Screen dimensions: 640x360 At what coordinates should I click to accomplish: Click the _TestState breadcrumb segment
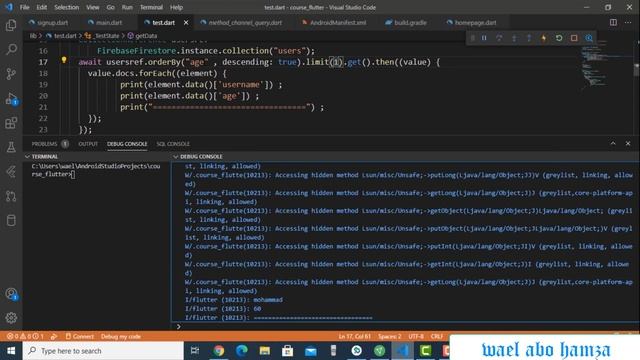[x=102, y=36]
